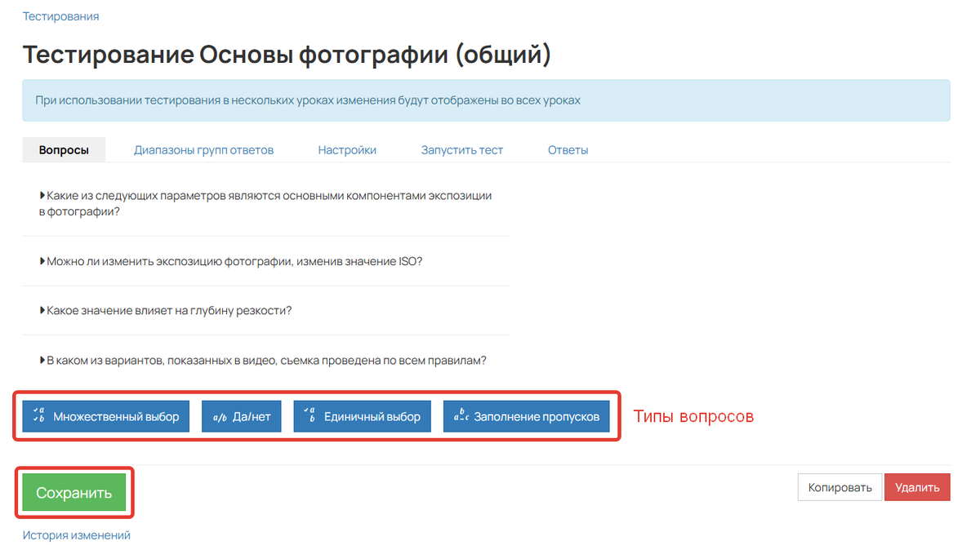Open the Тестирования breadcrumb link
Viewport: 980px width, 550px height.
click(x=60, y=16)
